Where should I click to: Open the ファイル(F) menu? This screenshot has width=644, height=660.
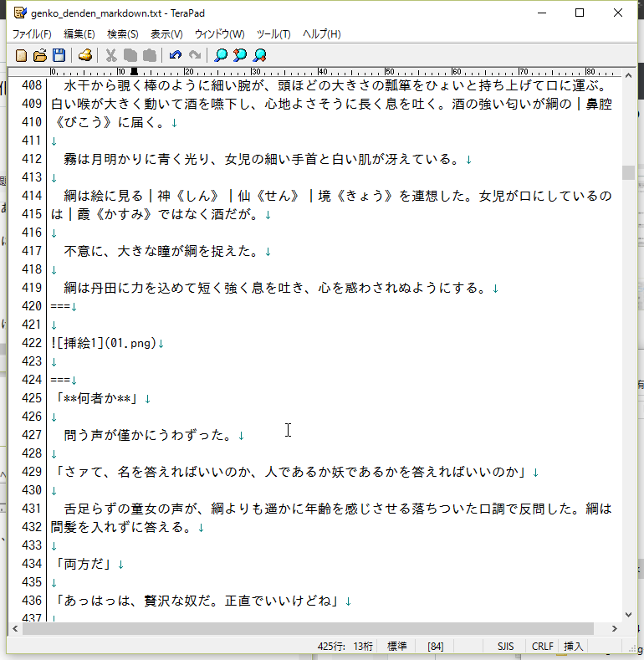point(32,34)
